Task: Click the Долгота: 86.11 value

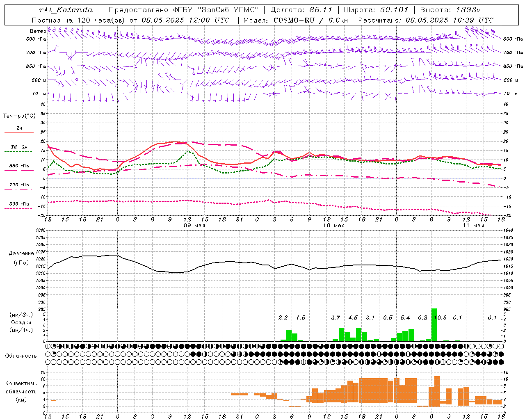Action: [x=301, y=10]
